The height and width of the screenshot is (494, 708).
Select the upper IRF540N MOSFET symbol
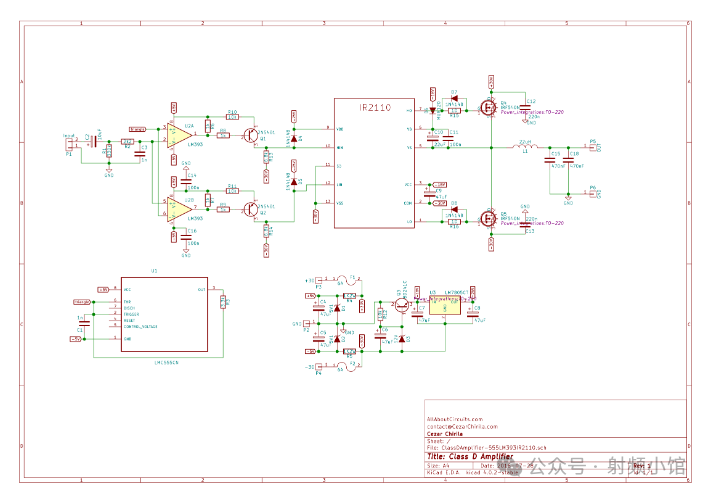click(489, 108)
